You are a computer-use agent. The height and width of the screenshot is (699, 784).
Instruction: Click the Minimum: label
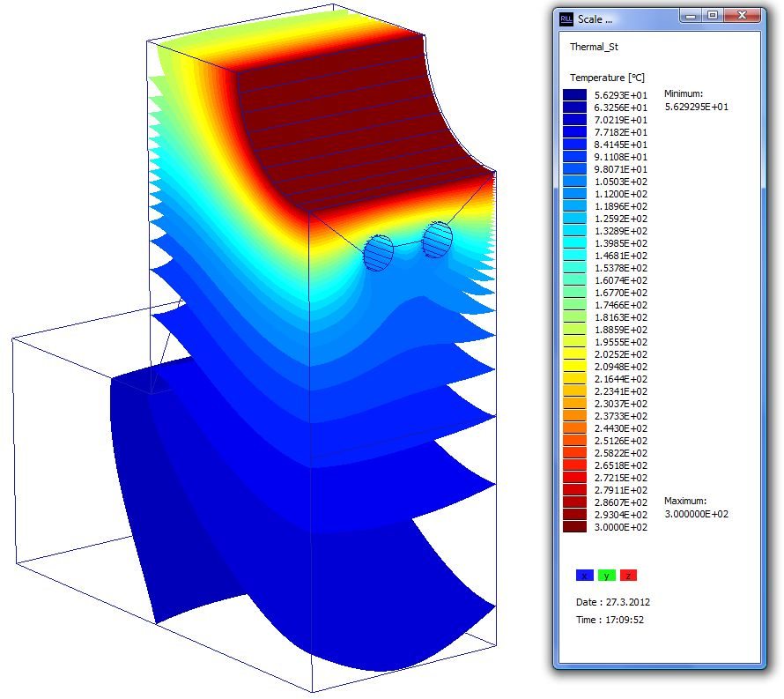pyautogui.click(x=684, y=93)
